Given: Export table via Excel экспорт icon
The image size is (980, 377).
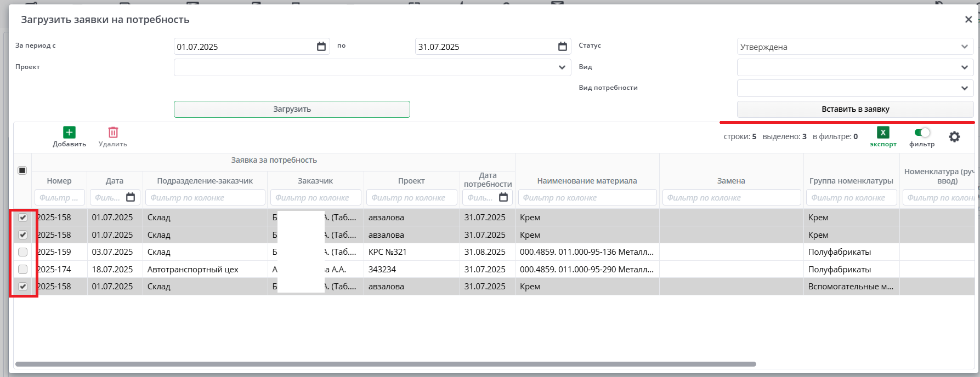Looking at the screenshot, I should tap(883, 133).
